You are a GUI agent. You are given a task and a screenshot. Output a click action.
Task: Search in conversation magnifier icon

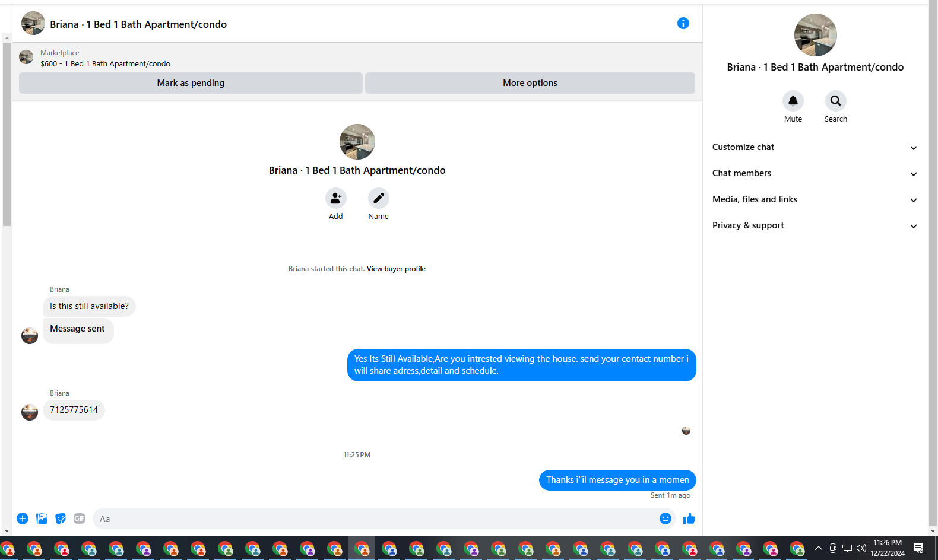click(x=836, y=101)
